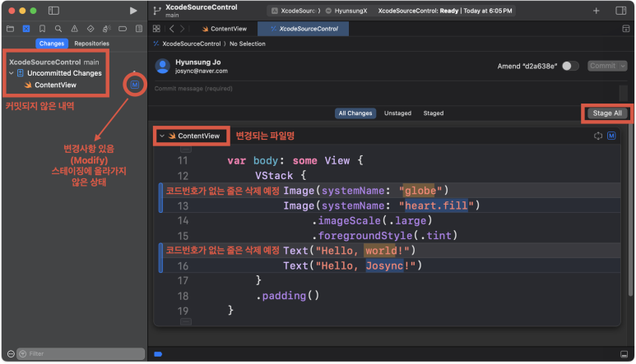Open the Commit button dropdown
The height and width of the screenshot is (364, 636).
point(623,66)
